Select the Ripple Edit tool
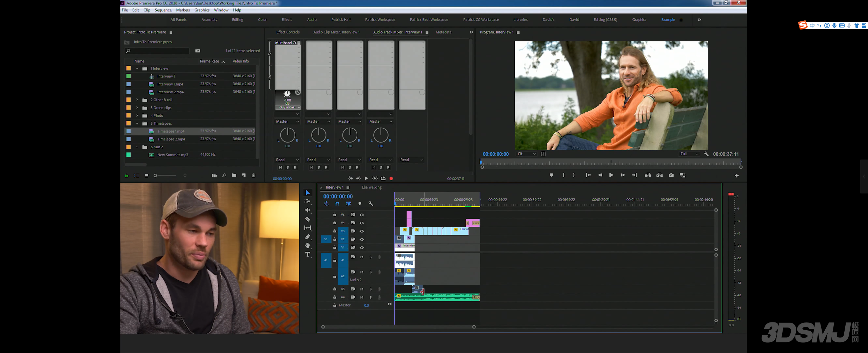This screenshot has height=353, width=868. (x=308, y=210)
